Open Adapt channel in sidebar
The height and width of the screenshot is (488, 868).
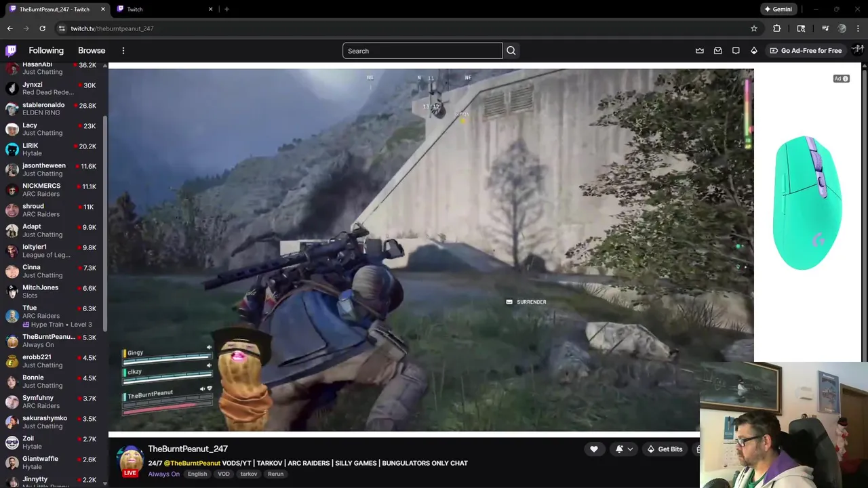pyautogui.click(x=54, y=230)
